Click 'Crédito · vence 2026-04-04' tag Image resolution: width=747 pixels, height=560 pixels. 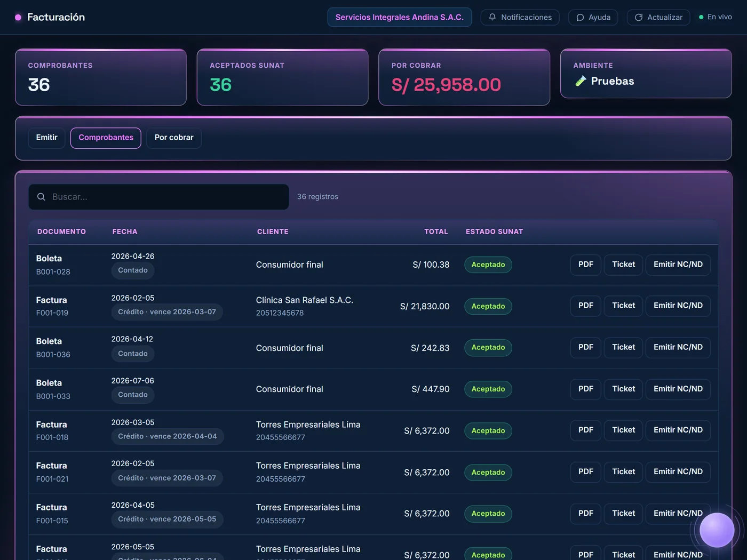tap(168, 436)
